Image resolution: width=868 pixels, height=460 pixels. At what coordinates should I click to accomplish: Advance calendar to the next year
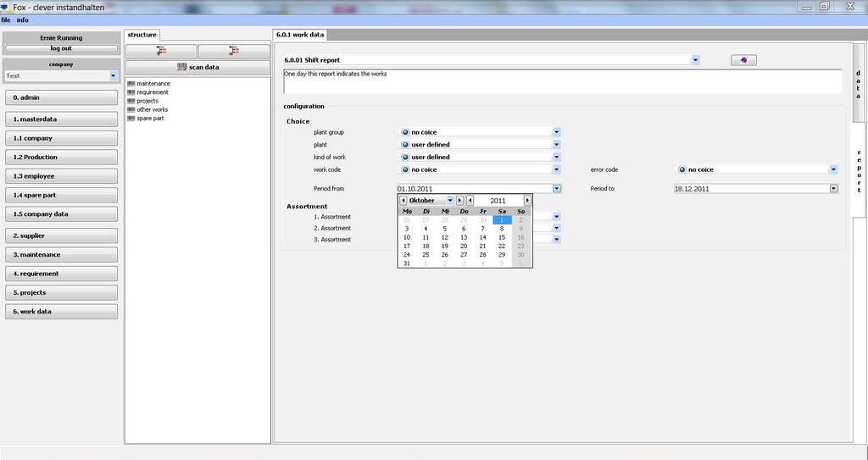[527, 201]
